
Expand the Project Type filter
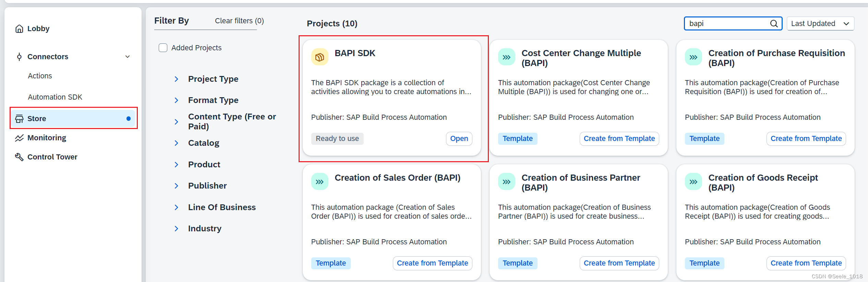click(x=176, y=79)
